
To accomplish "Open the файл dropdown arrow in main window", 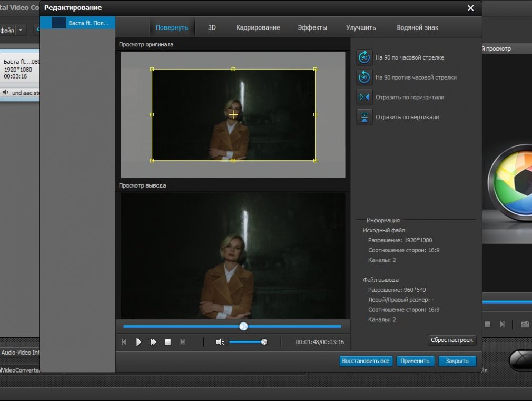I will [x=21, y=30].
